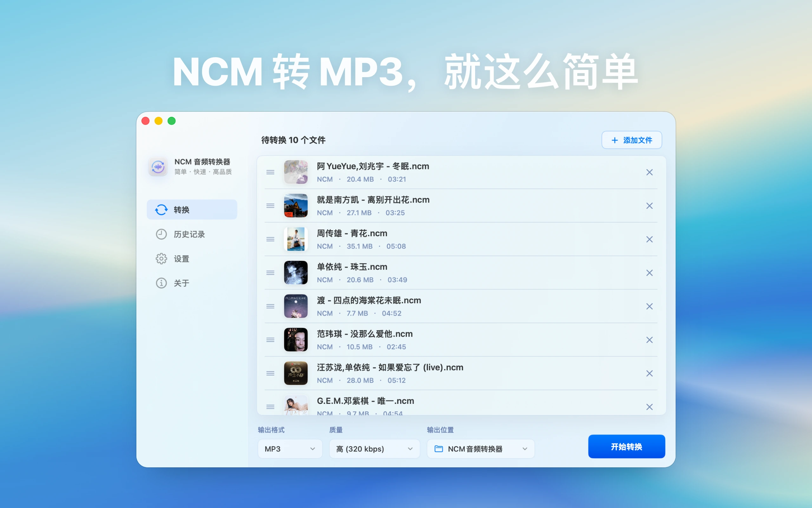Select file name 渡 - 四点的海棠花未眠.ncm
812x508 pixels.
(x=369, y=300)
